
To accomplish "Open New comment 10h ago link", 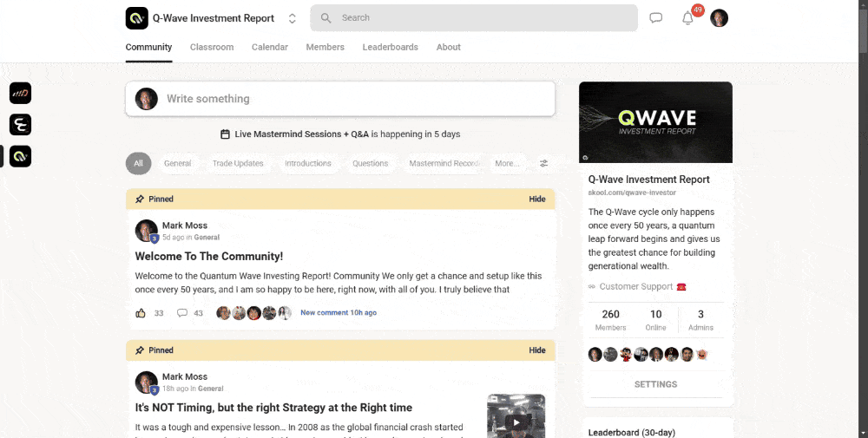I will [x=339, y=312].
